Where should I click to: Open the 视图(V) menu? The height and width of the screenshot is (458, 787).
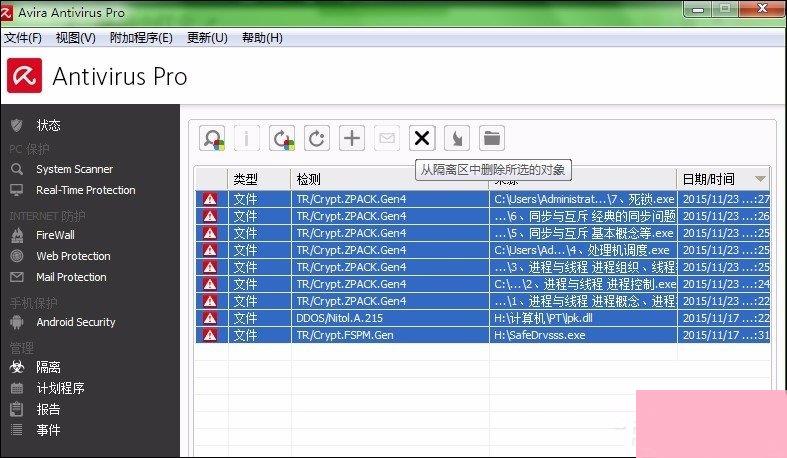(75, 38)
